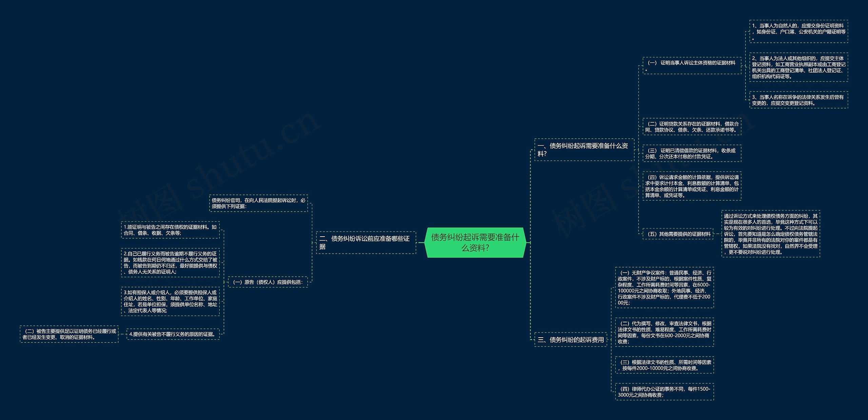The image size is (868, 420).
Task: Select node 三、债务纠纷的起诉费用
Action: point(571,339)
